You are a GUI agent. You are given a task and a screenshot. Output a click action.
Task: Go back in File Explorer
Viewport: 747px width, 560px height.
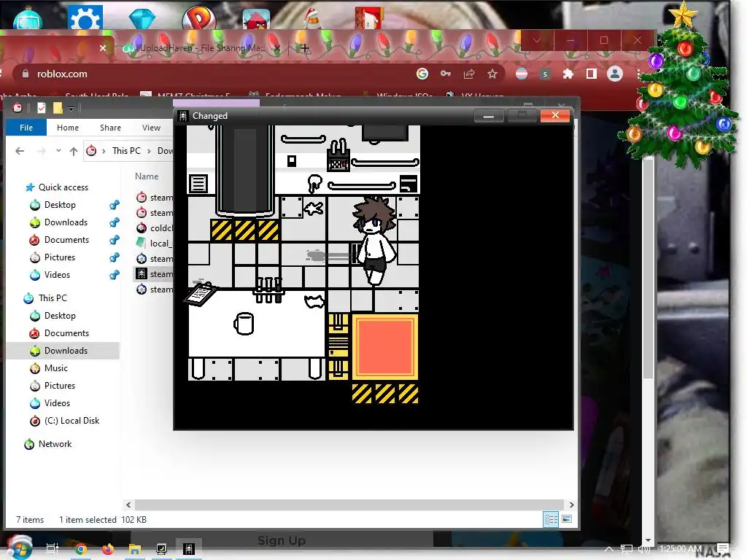(20, 151)
